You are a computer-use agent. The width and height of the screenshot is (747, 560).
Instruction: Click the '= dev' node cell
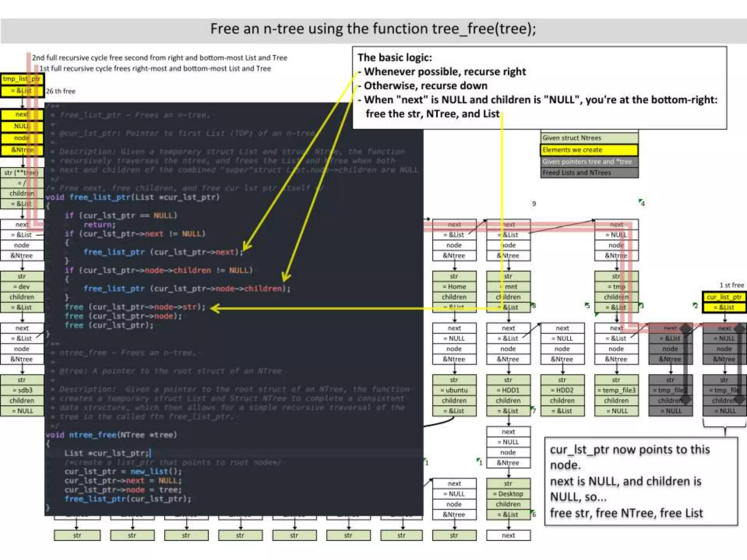(x=22, y=287)
